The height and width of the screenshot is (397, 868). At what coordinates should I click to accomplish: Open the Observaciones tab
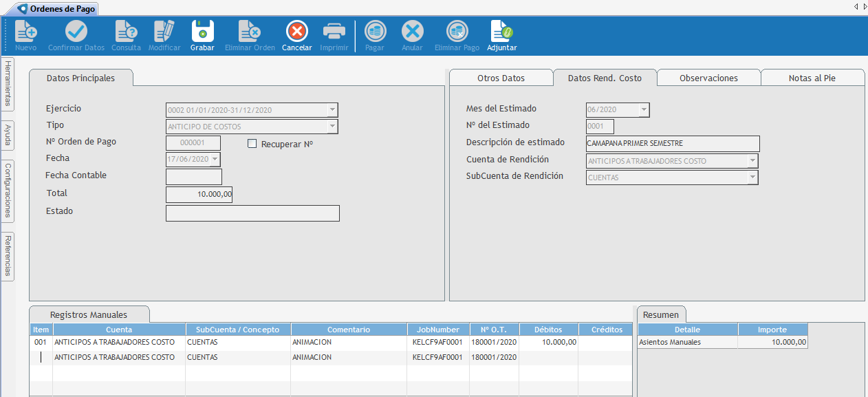coord(708,78)
